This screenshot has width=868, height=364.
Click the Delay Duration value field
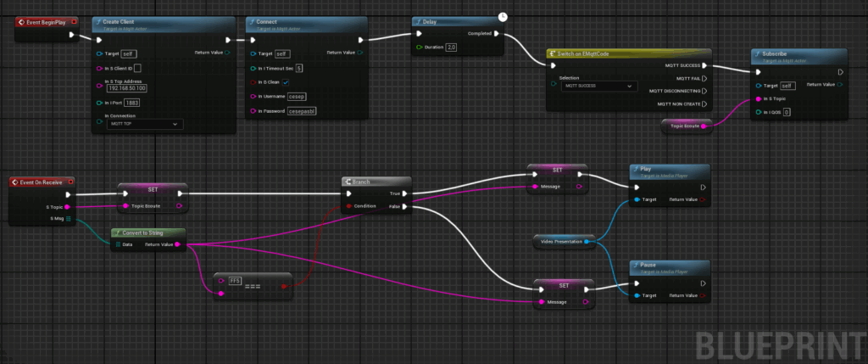point(451,48)
